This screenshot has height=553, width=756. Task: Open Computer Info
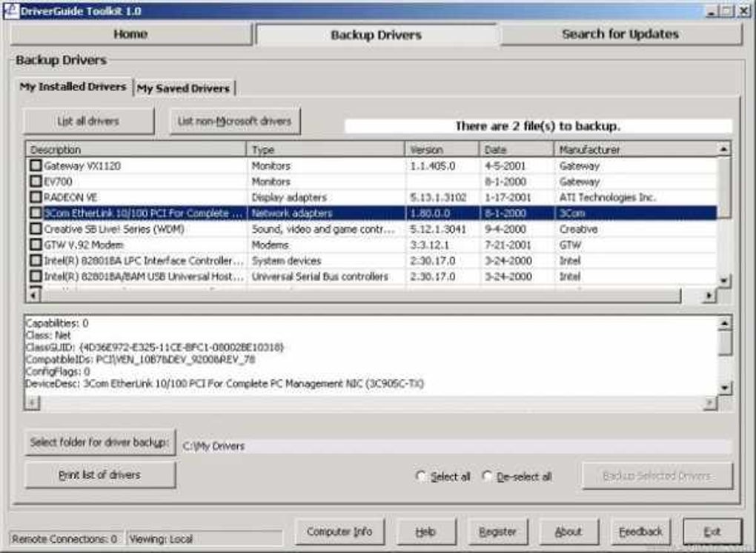coord(339,532)
